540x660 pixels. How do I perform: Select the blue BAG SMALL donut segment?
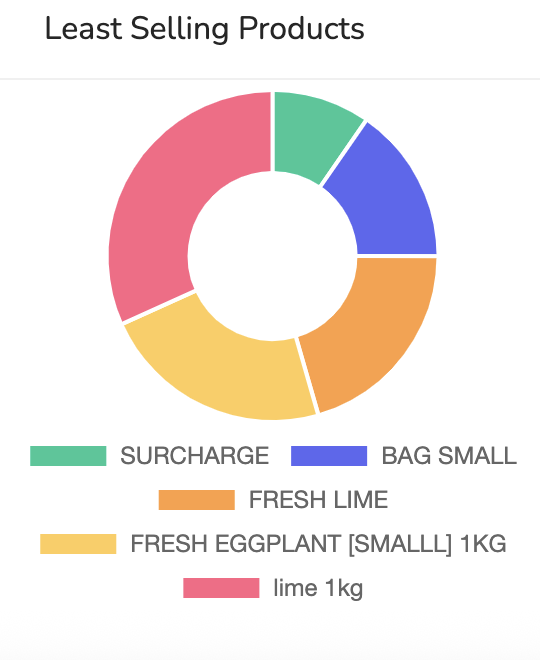pos(389,198)
